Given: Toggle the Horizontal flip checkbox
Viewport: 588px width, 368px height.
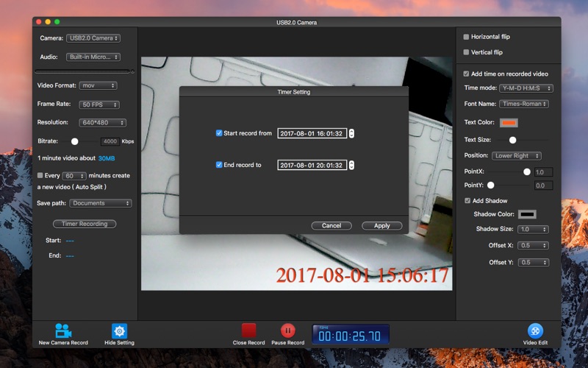Looking at the screenshot, I should pyautogui.click(x=466, y=37).
